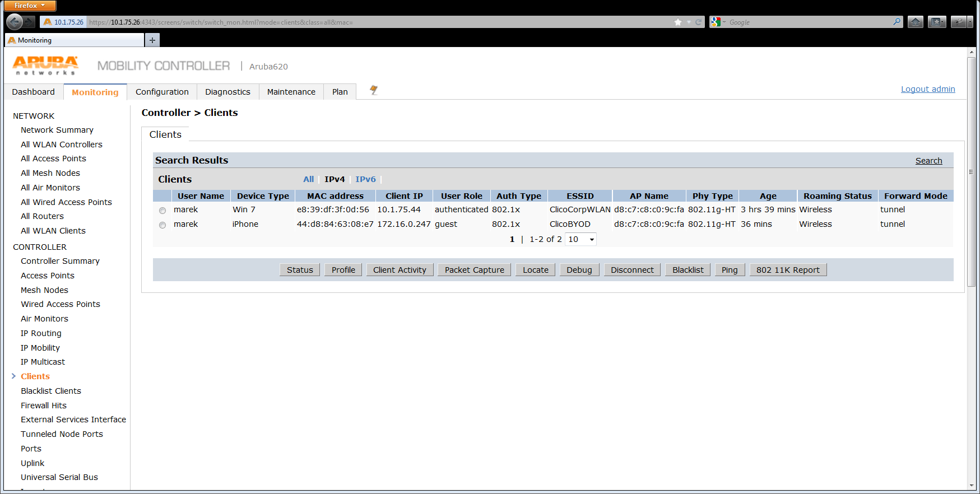Switch to the Maintenance tab
980x494 pixels.
[x=291, y=92]
